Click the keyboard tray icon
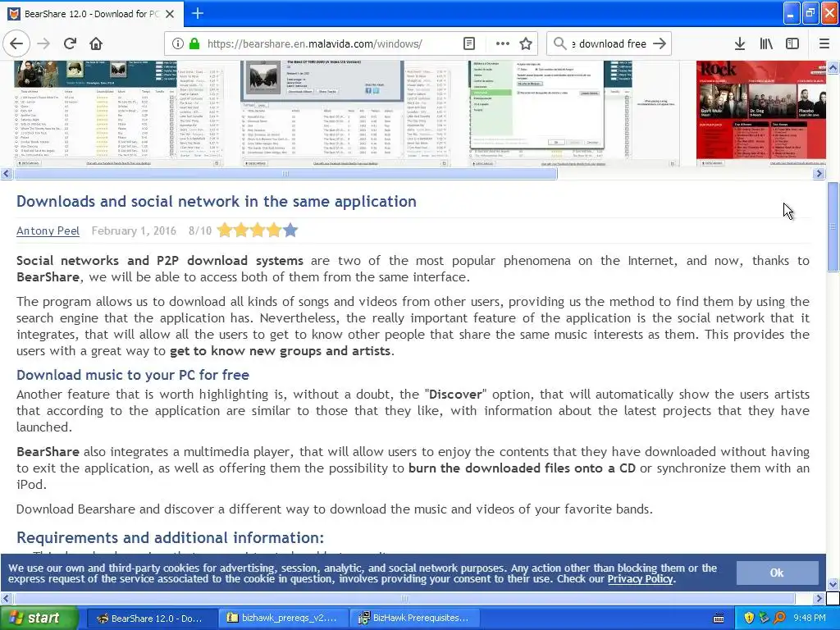This screenshot has width=840, height=630. (719, 619)
